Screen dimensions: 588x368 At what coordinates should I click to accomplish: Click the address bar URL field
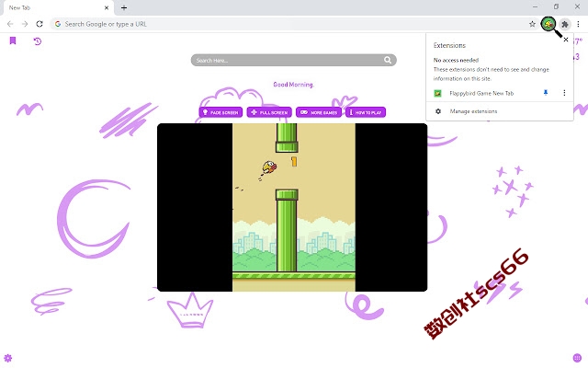tap(294, 24)
